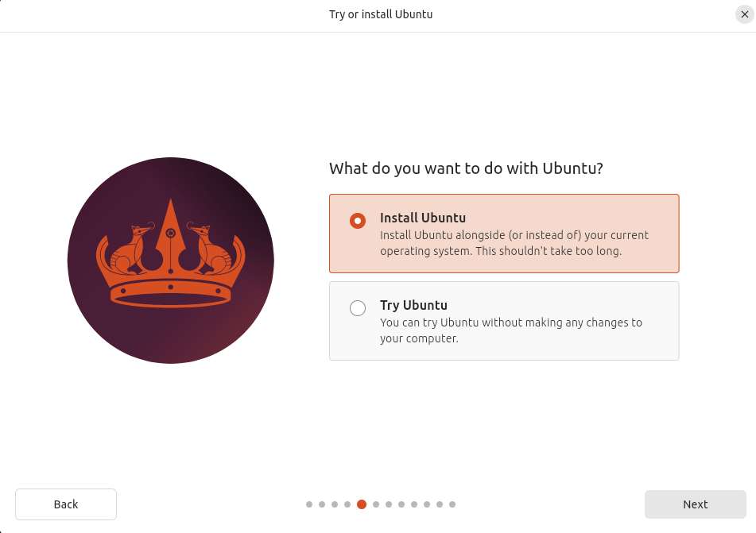Click the eleventh page indicator dot
This screenshot has height=533, width=756.
point(440,504)
